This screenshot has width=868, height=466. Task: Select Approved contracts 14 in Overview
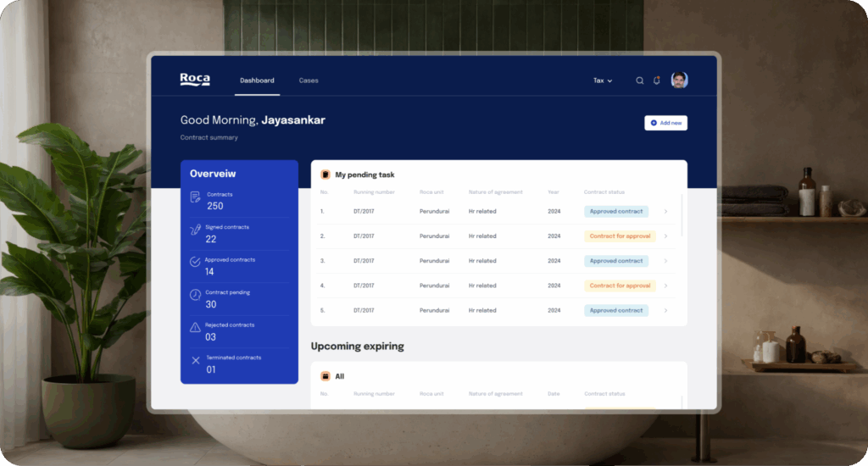[x=239, y=266]
